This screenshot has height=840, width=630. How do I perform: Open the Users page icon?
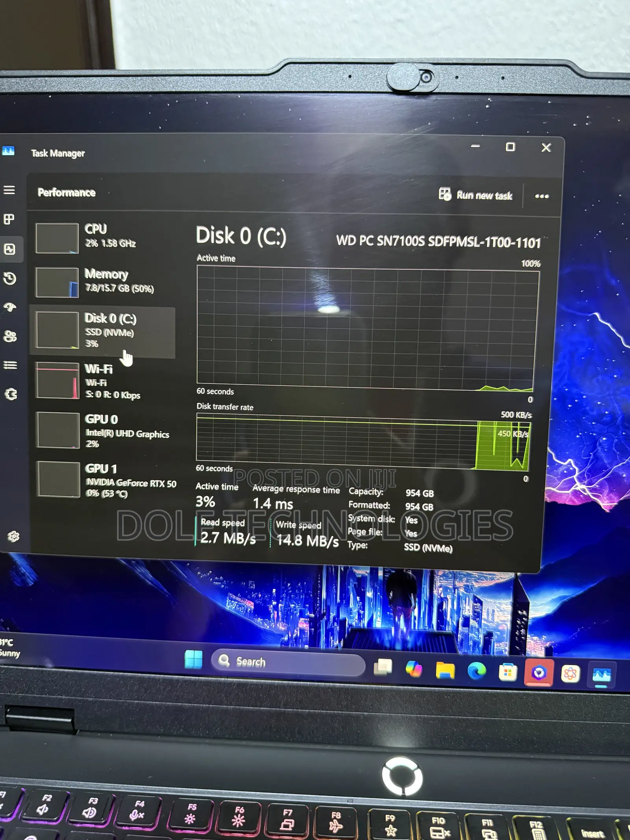point(10,336)
